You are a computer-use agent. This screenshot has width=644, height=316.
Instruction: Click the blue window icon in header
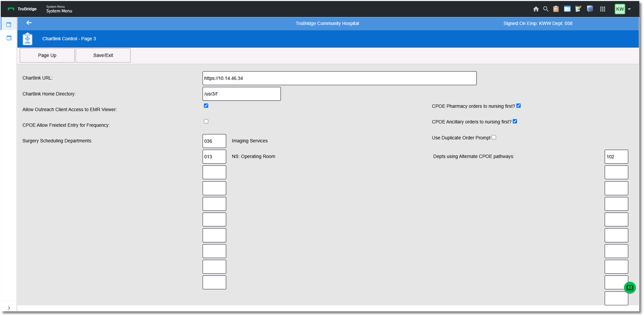[x=567, y=9]
